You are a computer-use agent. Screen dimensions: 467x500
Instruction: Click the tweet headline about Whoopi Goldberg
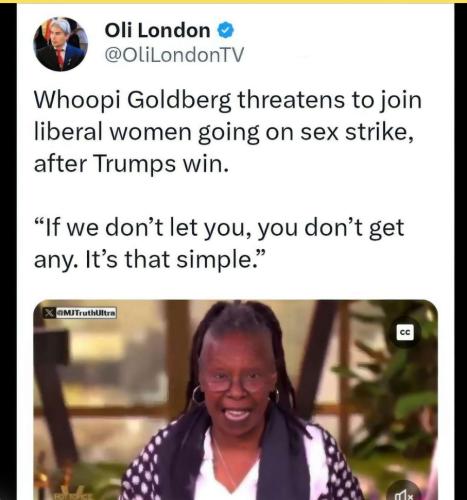[x=228, y=132]
